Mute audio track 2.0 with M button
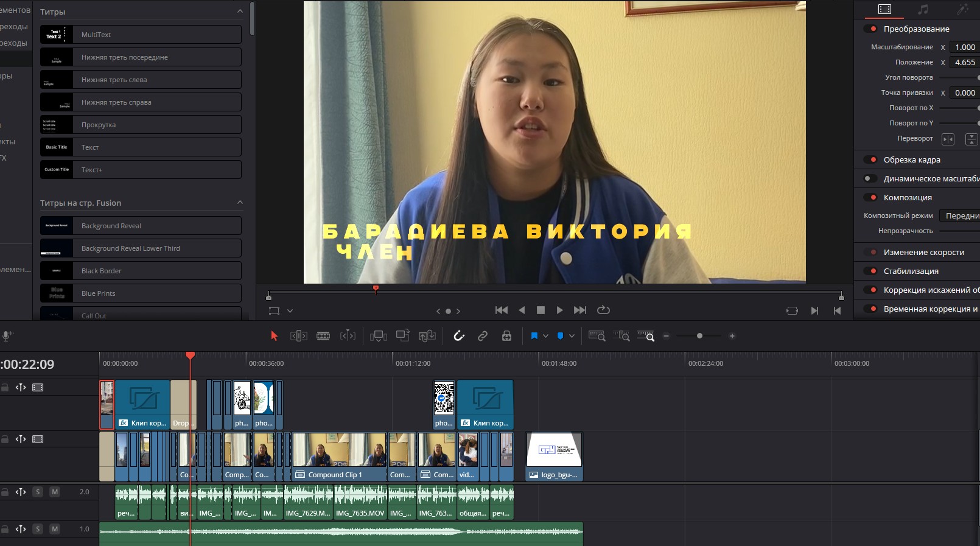Image resolution: width=980 pixels, height=546 pixels. click(55, 492)
